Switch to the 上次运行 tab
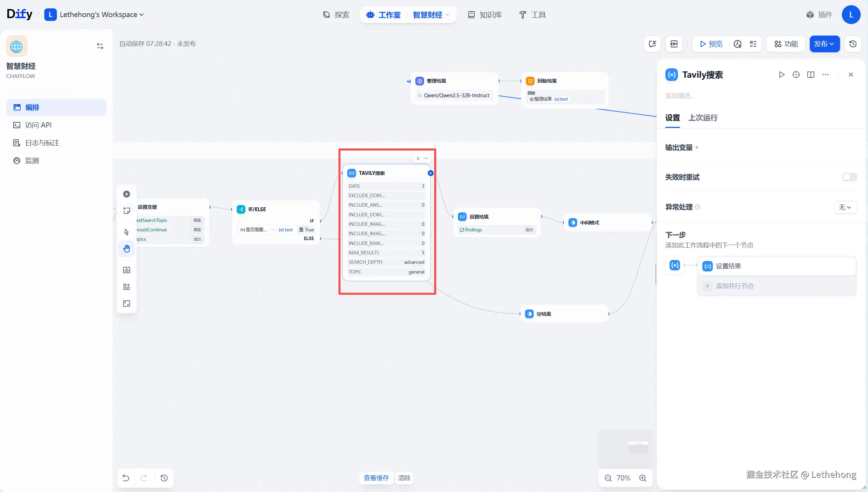The width and height of the screenshot is (868, 492). click(x=703, y=118)
